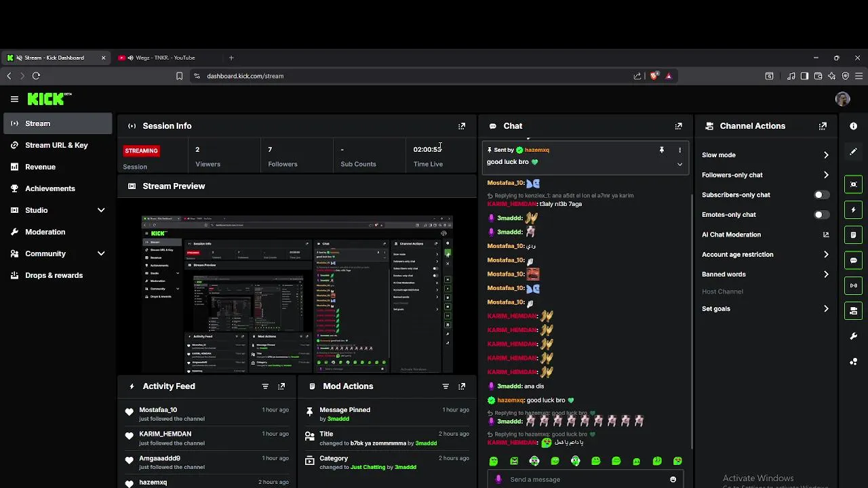Open Slow mode settings arrow
The height and width of the screenshot is (488, 868).
(x=826, y=155)
